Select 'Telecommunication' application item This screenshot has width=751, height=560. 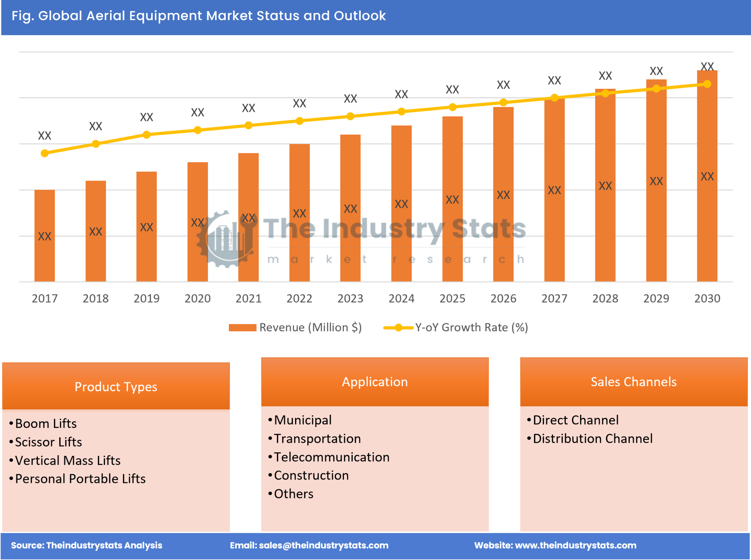click(x=332, y=457)
